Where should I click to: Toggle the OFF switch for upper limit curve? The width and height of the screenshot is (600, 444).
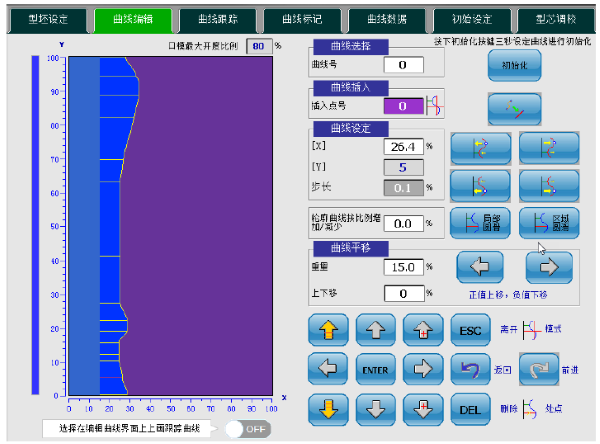click(246, 429)
